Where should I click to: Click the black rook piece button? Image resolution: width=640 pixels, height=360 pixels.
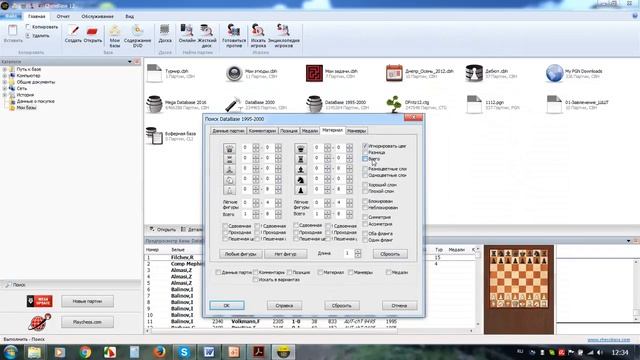[301, 158]
